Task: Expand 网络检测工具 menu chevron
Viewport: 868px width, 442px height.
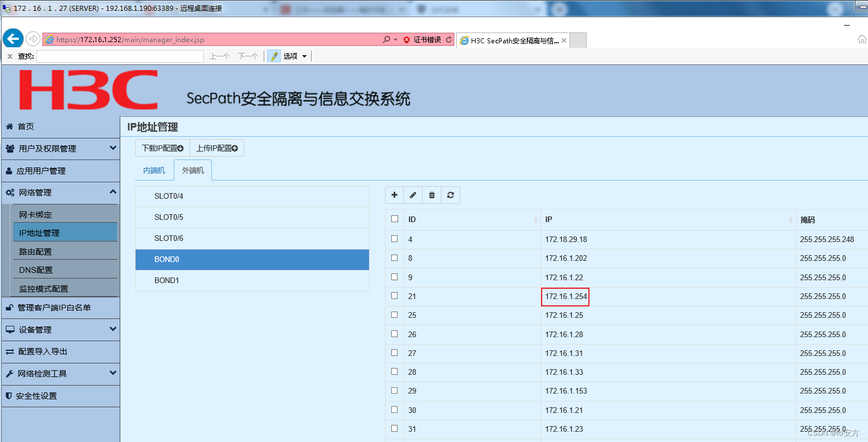Action: click(x=113, y=373)
